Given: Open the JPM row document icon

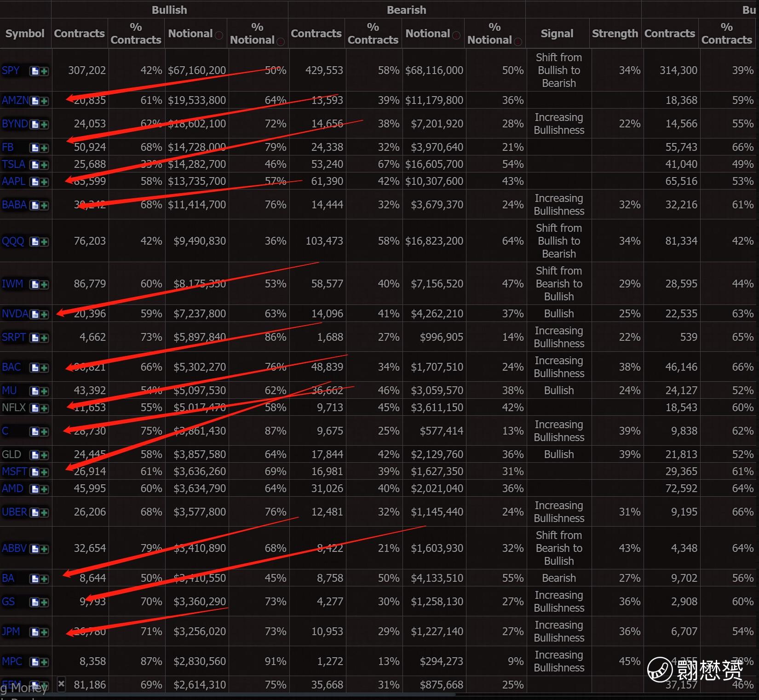Looking at the screenshot, I should pyautogui.click(x=34, y=632).
